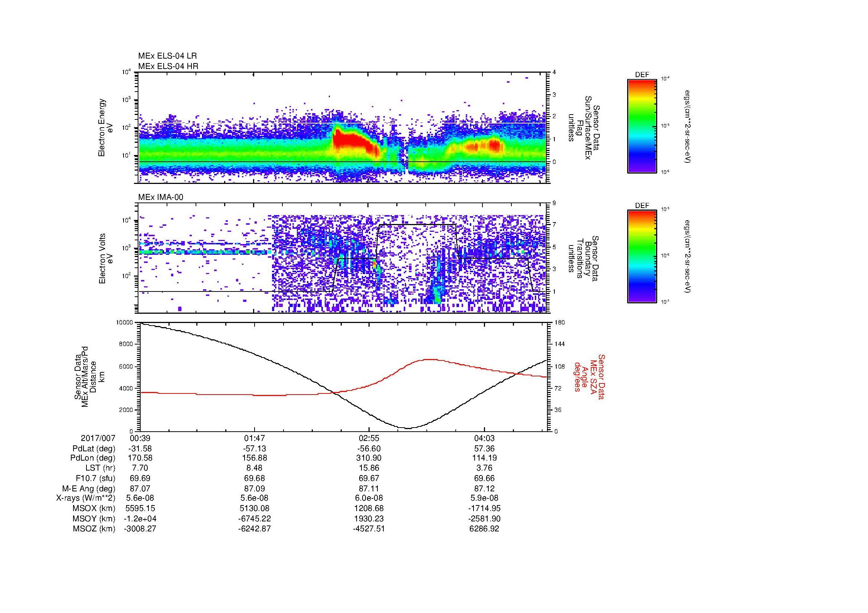Screen dimensions: 868x613
Task: Click the 'LST (hr)' row label
Action: 100,468
